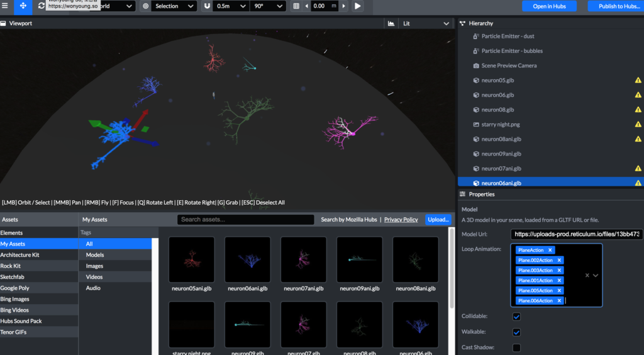This screenshot has width=644, height=355.
Task: Click the Search assets field
Action: click(246, 220)
